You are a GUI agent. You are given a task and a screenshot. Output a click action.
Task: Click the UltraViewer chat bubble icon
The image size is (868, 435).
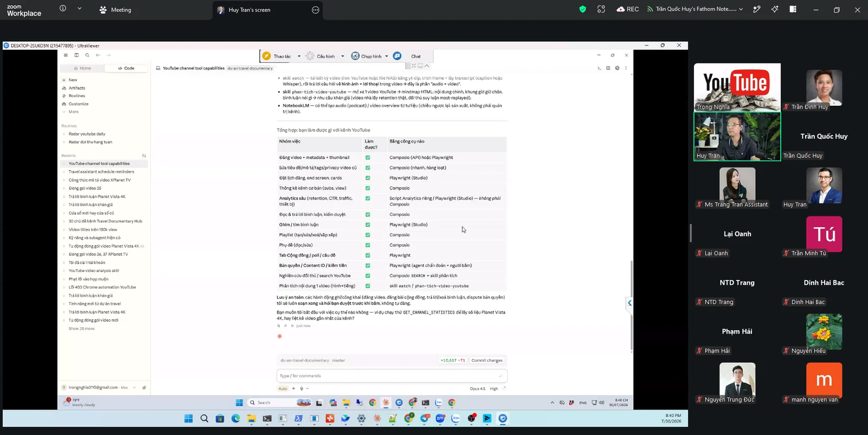click(x=397, y=56)
